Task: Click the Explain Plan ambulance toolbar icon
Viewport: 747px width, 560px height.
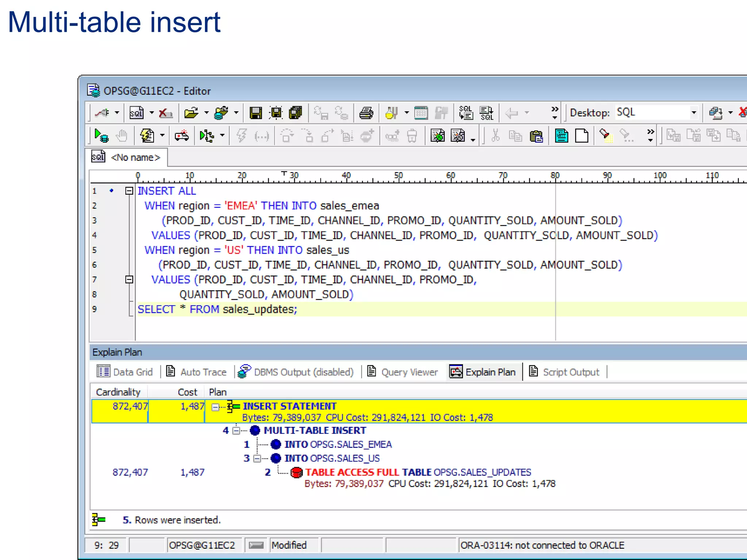Action: 182,136
